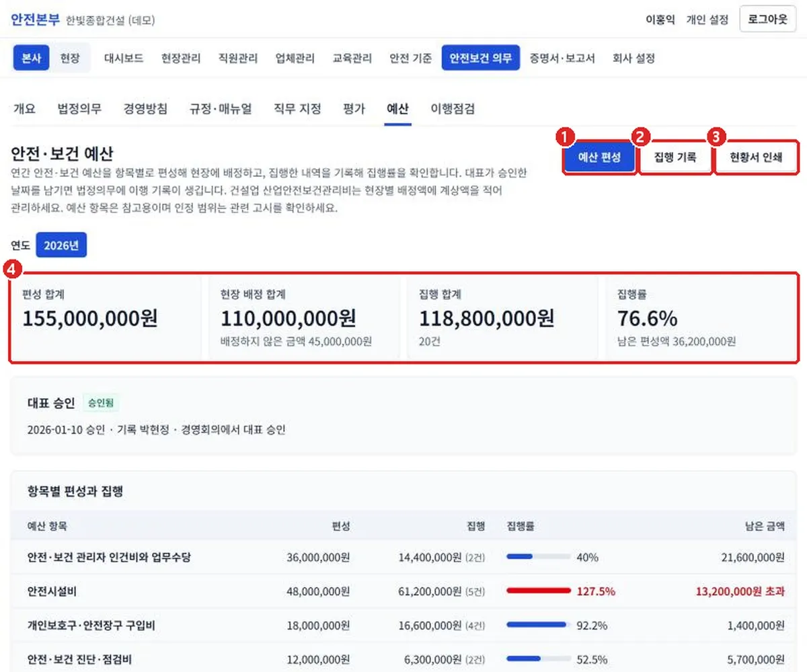Select the 2026년 year button
This screenshot has height=672, width=807.
pos(61,245)
